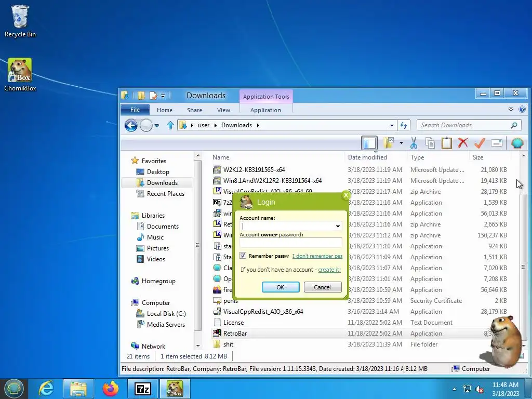Sort by the Date modified column
Screen dimensions: 532x399
pyautogui.click(x=367, y=157)
